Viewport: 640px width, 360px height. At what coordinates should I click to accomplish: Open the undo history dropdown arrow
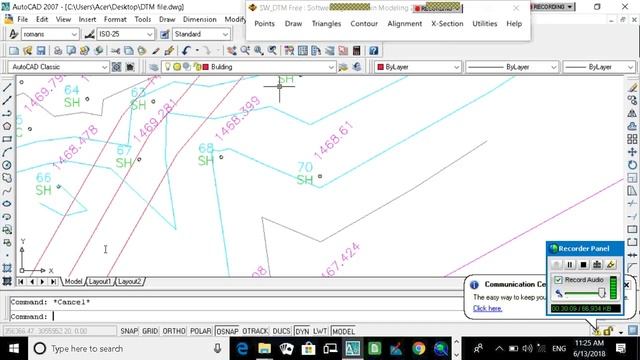tap(197, 51)
